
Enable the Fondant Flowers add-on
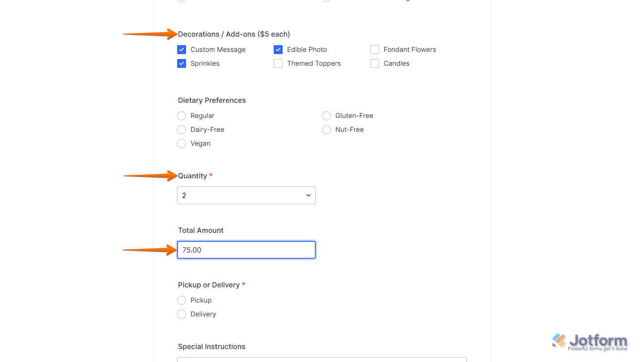pyautogui.click(x=374, y=49)
